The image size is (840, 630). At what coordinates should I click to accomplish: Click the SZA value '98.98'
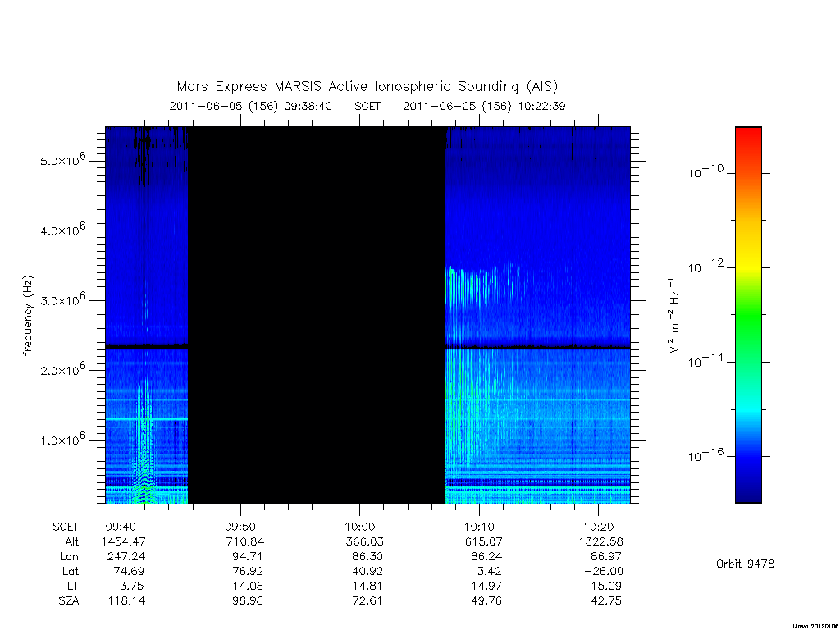tap(248, 601)
